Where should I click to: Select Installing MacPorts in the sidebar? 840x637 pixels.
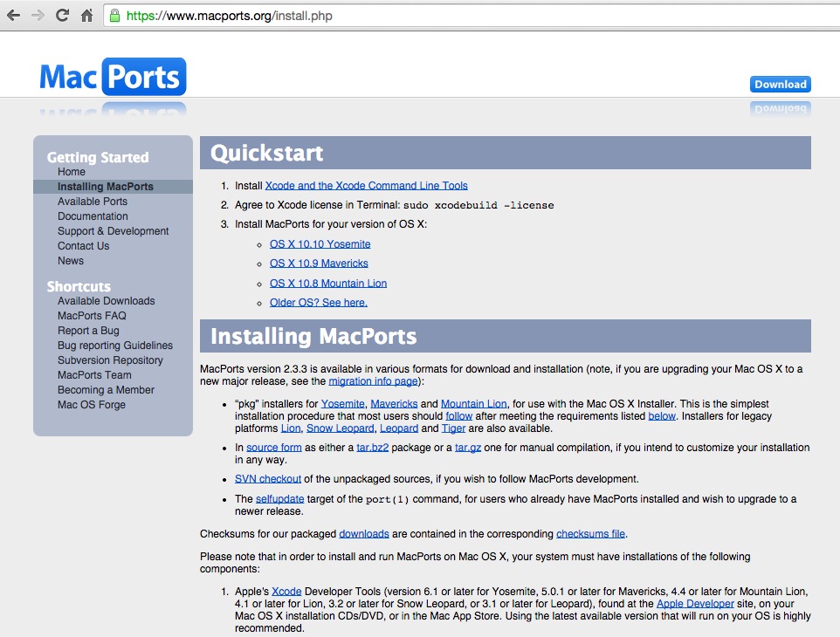[x=106, y=187]
